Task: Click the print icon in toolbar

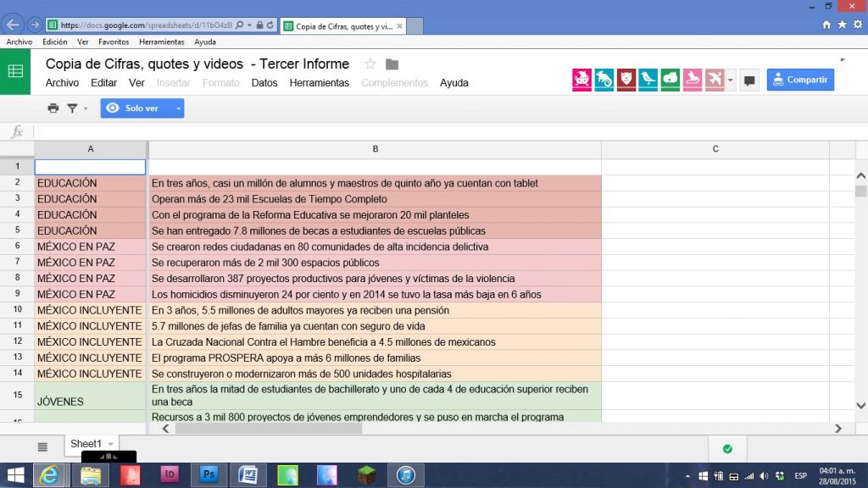Action: (x=53, y=108)
